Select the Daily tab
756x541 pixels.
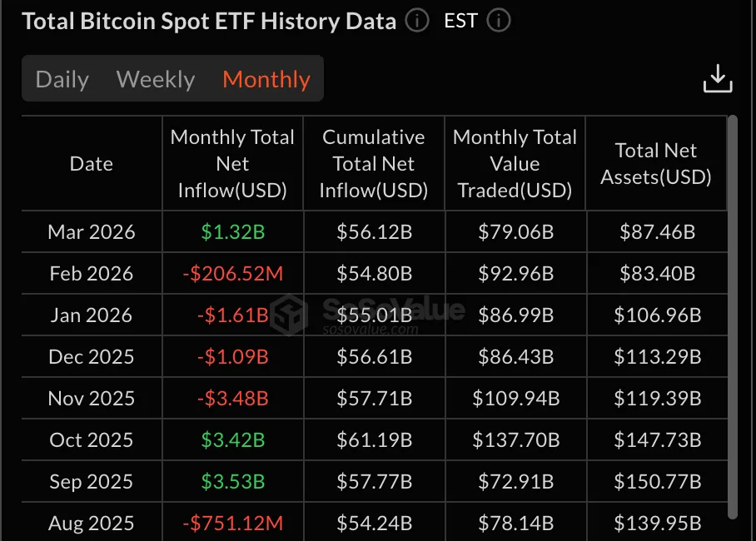(x=62, y=79)
